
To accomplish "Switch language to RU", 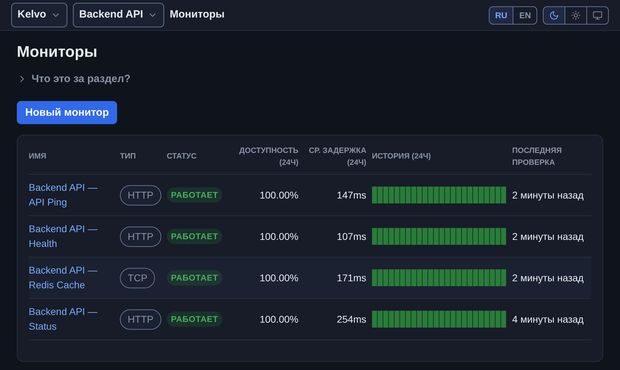I will [501, 15].
